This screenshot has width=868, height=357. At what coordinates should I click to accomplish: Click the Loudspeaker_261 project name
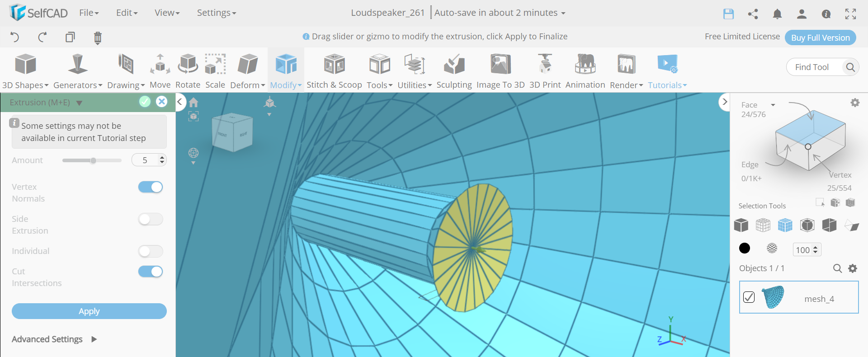click(x=388, y=13)
